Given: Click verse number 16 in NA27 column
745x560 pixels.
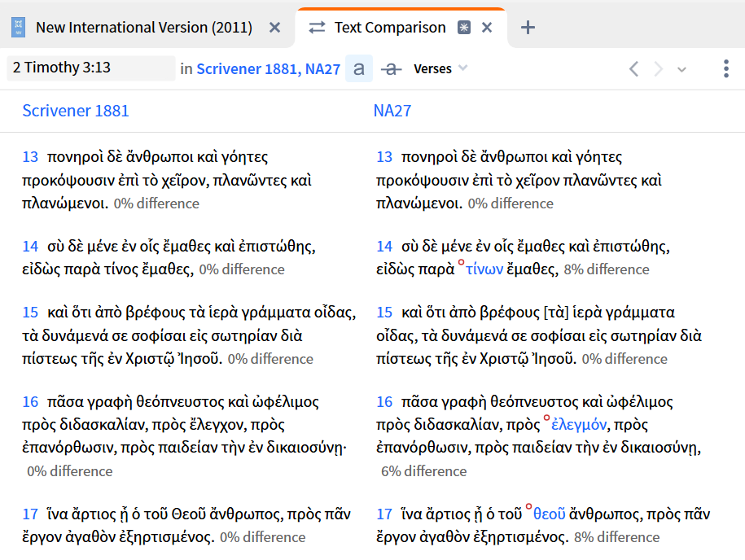Looking at the screenshot, I should point(384,402).
